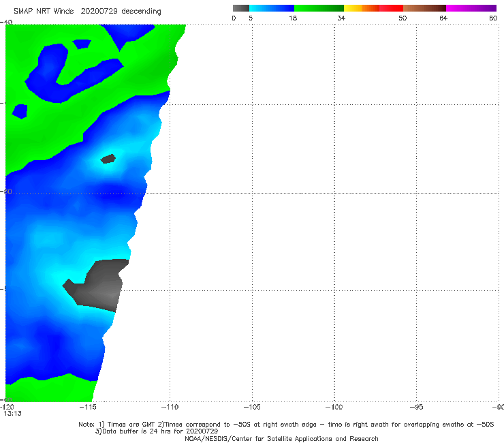Image resolution: width=504 pixels, height=443 pixels.
Task: Click the longitude label -110
Action: pyautogui.click(x=170, y=407)
